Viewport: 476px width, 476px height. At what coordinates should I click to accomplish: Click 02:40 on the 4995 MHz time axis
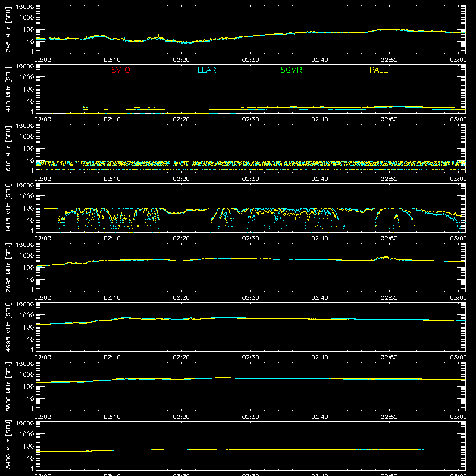320,358
